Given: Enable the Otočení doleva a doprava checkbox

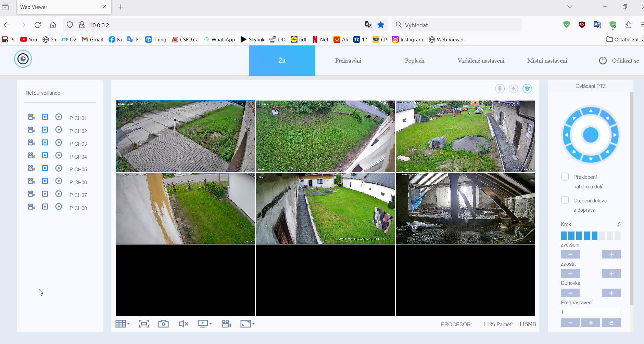Looking at the screenshot, I should click(565, 200).
